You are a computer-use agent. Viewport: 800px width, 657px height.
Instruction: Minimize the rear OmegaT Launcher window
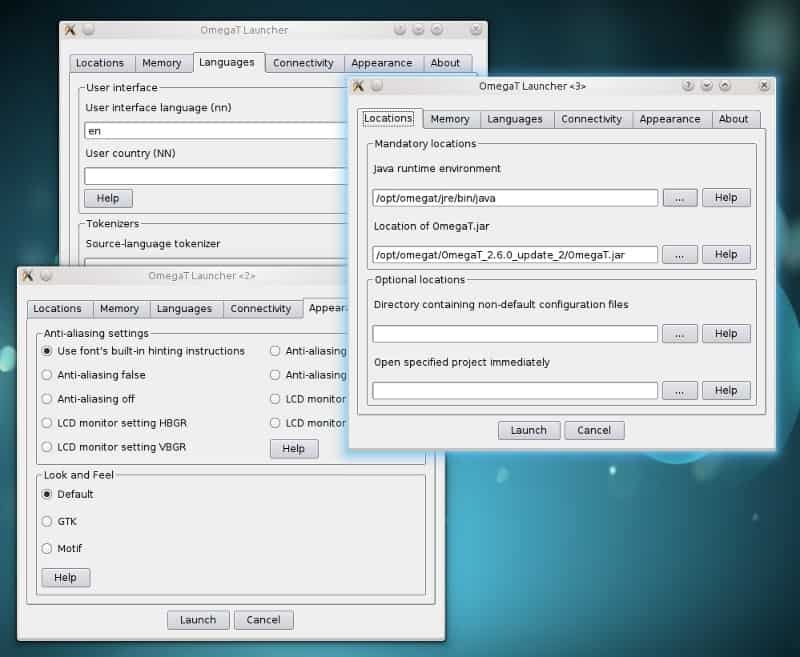[418, 30]
